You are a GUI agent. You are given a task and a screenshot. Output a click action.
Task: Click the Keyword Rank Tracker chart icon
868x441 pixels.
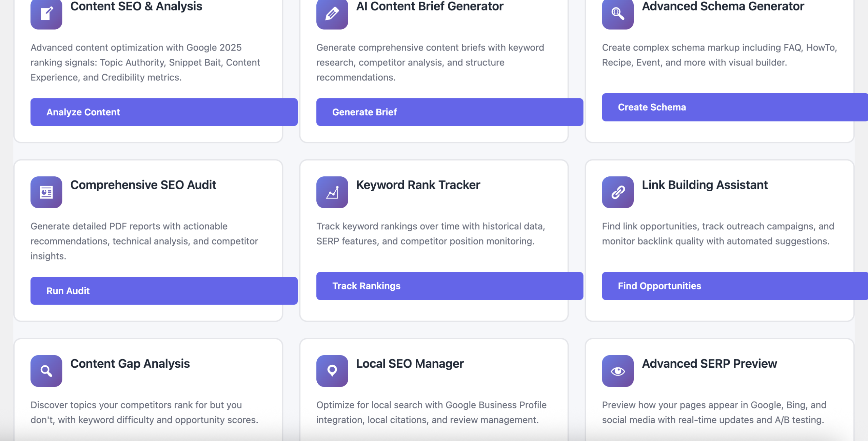[x=332, y=192]
